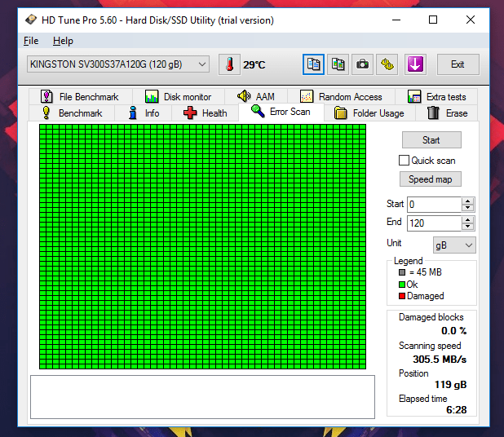Screen dimensions: 504x437
Task: Go to the Random Access tab
Action: tap(342, 96)
